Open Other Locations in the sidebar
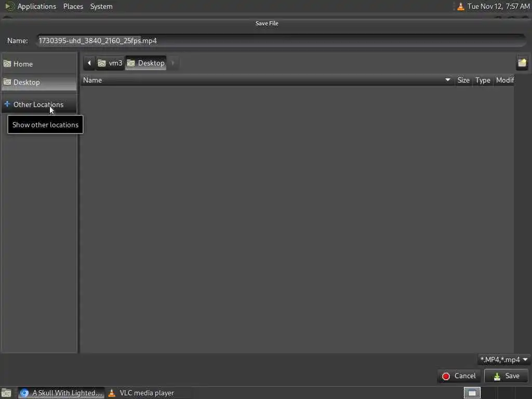Image resolution: width=532 pixels, height=399 pixels. [39, 104]
